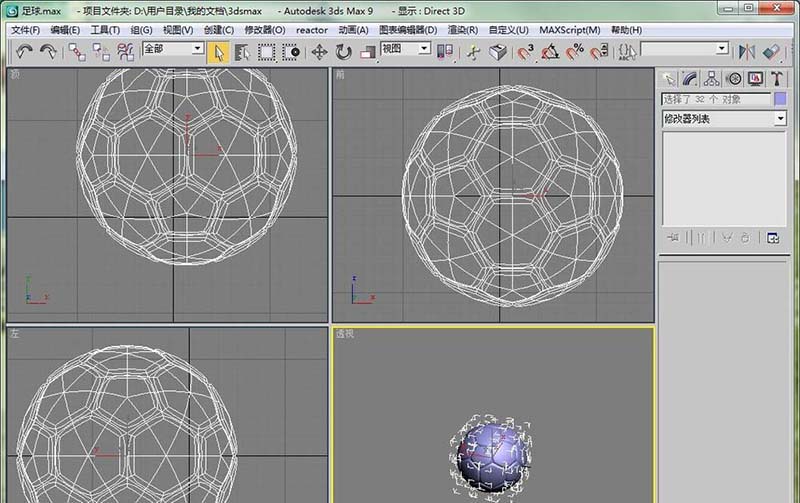Open the selection filter 全部 dropdown
The height and width of the screenshot is (503, 800).
pyautogui.click(x=173, y=49)
